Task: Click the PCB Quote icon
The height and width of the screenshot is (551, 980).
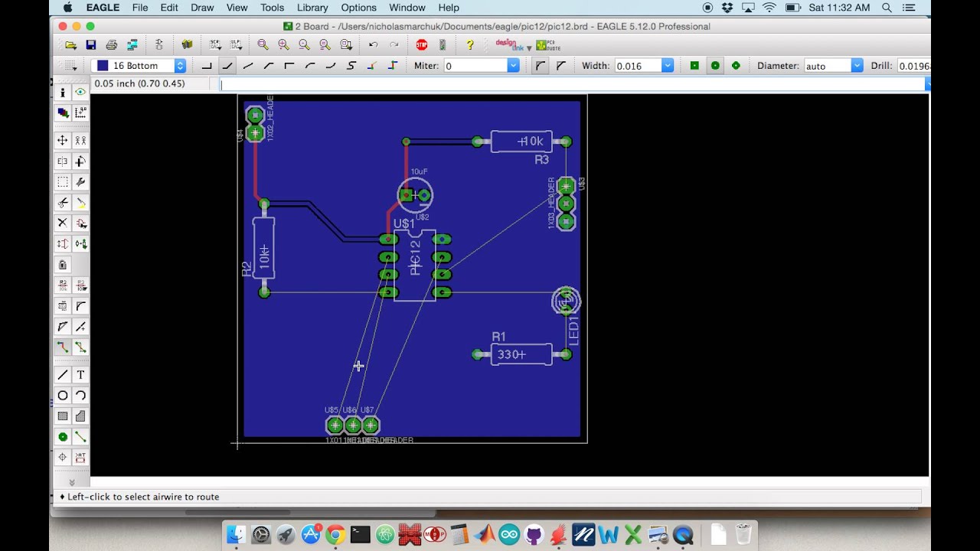Action: (547, 45)
